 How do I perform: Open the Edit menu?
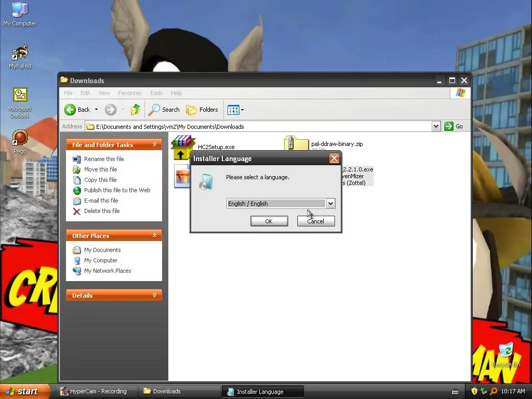(85, 93)
